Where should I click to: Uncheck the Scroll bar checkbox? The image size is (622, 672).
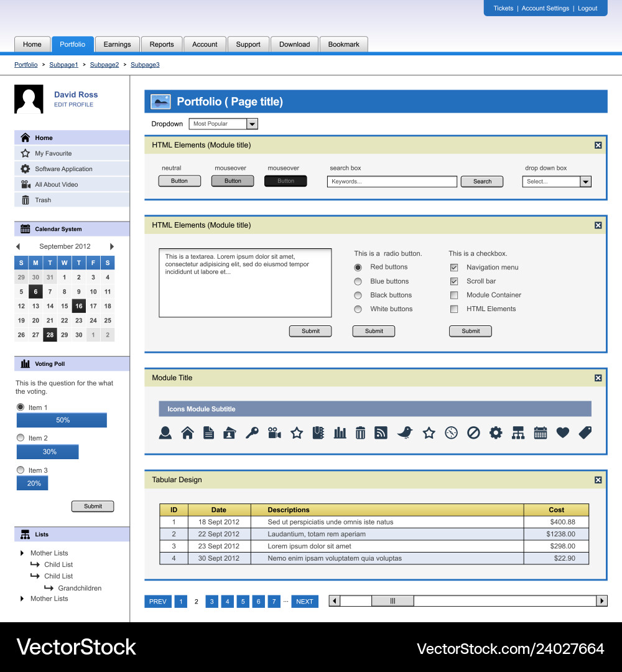coord(454,281)
